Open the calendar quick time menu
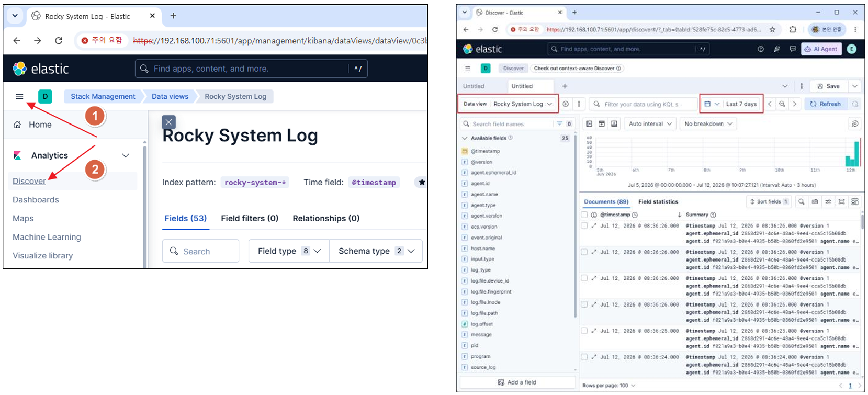The width and height of the screenshot is (868, 395). (x=711, y=104)
